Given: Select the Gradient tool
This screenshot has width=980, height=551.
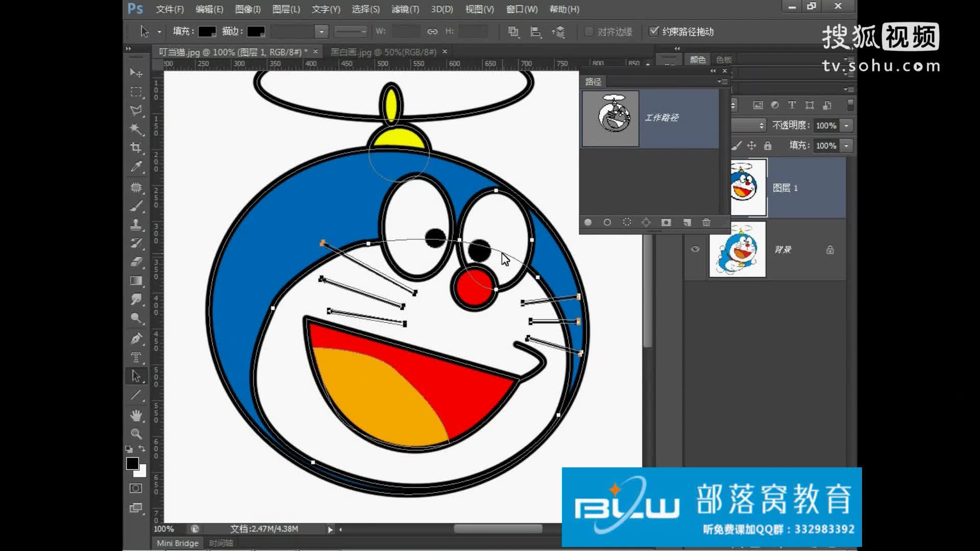Looking at the screenshot, I should click(136, 281).
